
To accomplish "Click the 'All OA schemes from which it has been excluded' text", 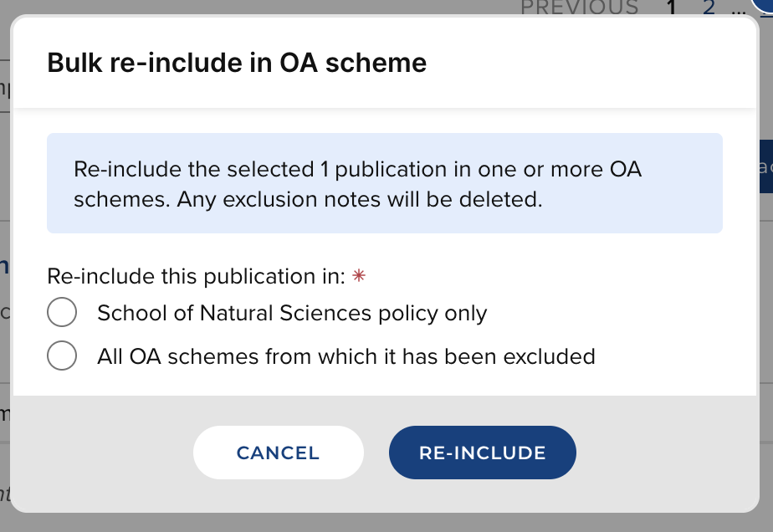I will pos(346,356).
